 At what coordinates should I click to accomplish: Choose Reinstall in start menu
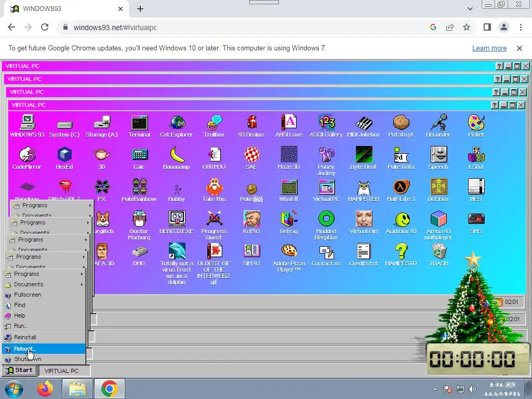44,337
